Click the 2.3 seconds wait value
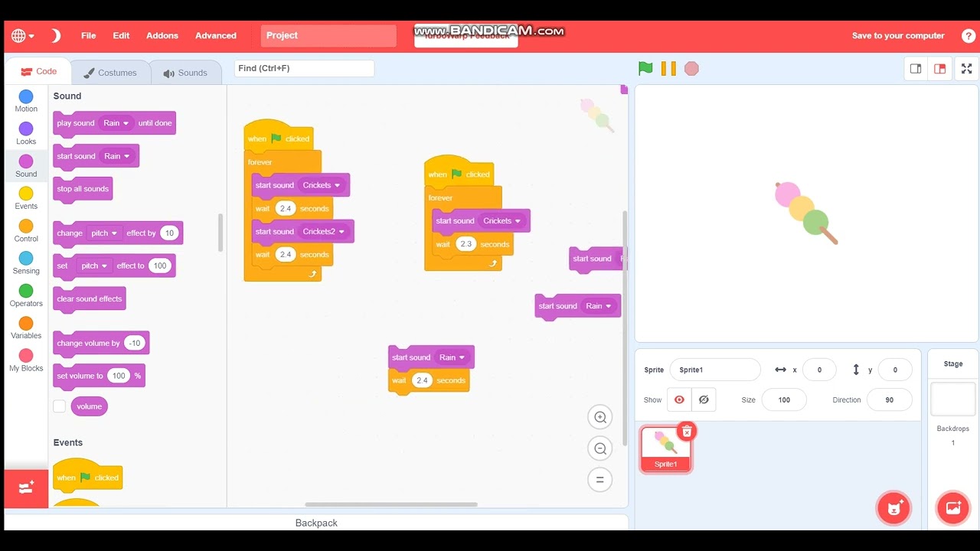The height and width of the screenshot is (551, 980). click(x=465, y=244)
